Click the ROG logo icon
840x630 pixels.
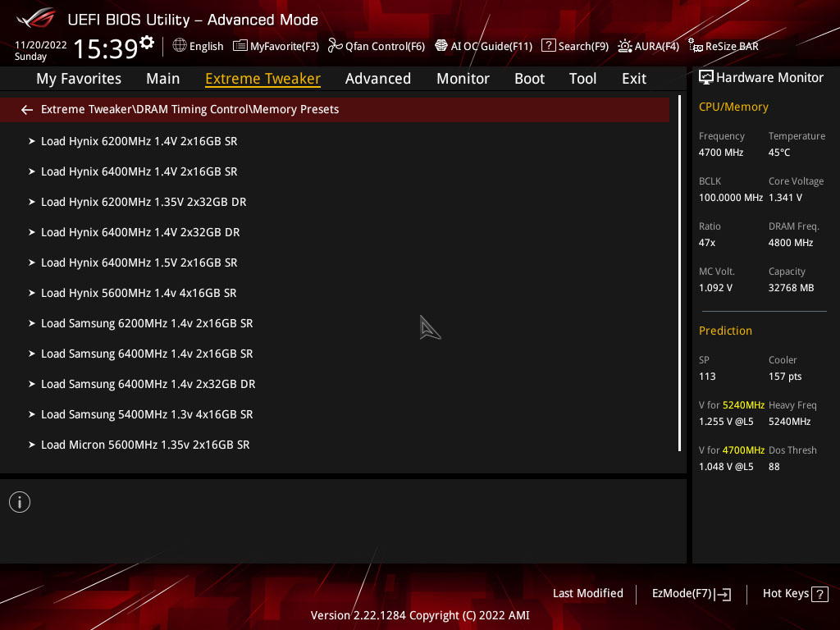pyautogui.click(x=36, y=19)
